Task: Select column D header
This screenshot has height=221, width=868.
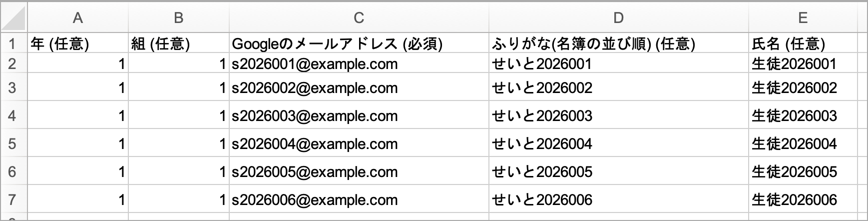Action: click(618, 17)
